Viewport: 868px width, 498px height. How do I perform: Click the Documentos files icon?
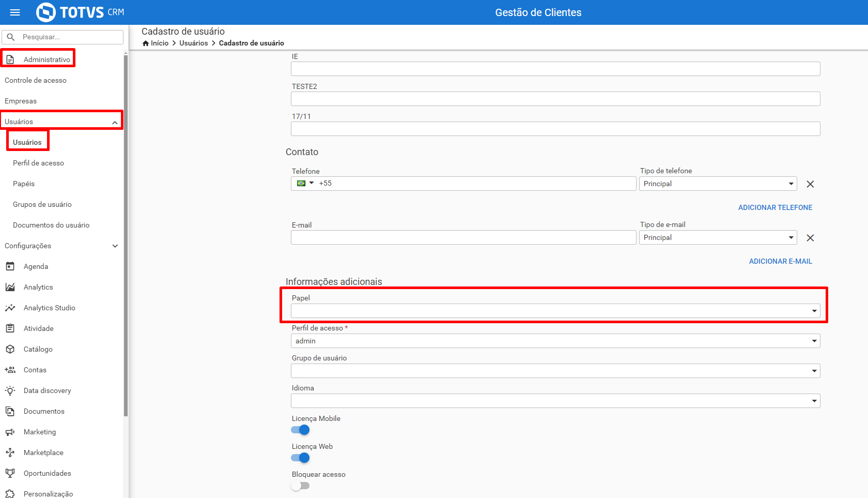[x=10, y=411]
